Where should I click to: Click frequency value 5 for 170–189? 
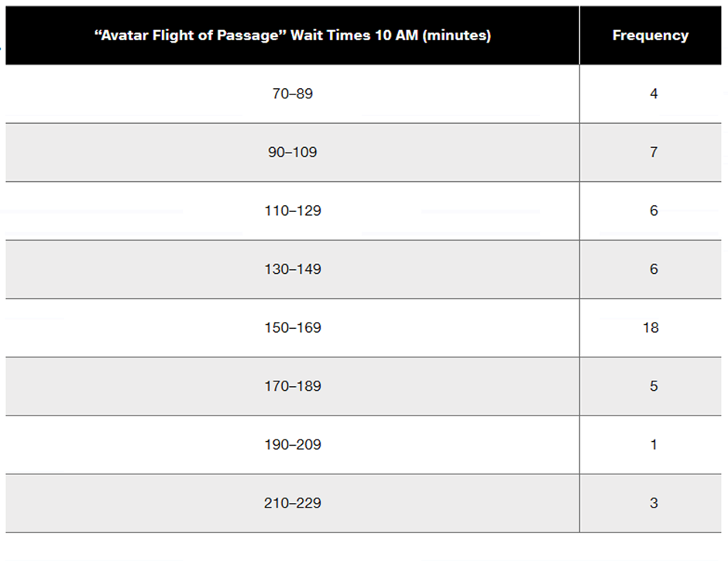[x=654, y=386]
